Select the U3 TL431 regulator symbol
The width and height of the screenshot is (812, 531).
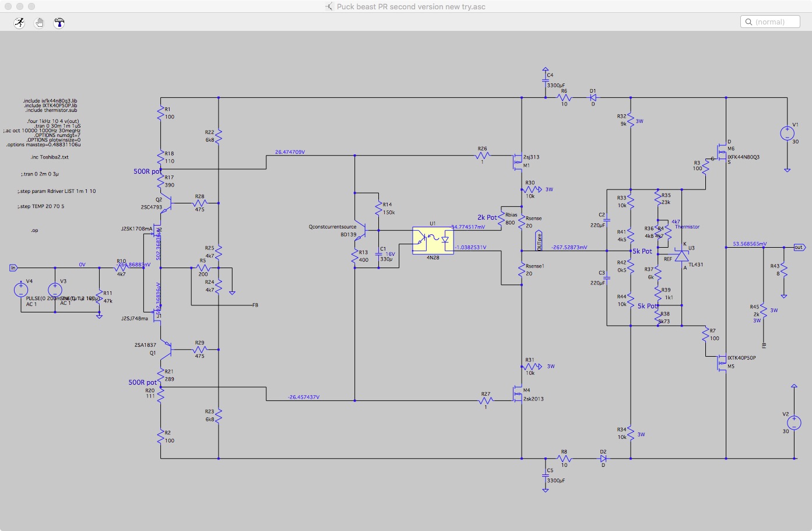681,256
